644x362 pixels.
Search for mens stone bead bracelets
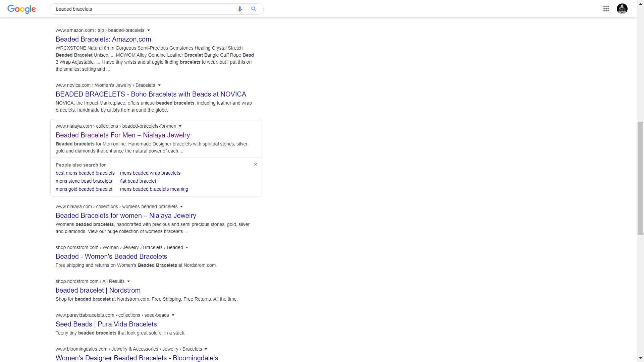[x=84, y=181]
